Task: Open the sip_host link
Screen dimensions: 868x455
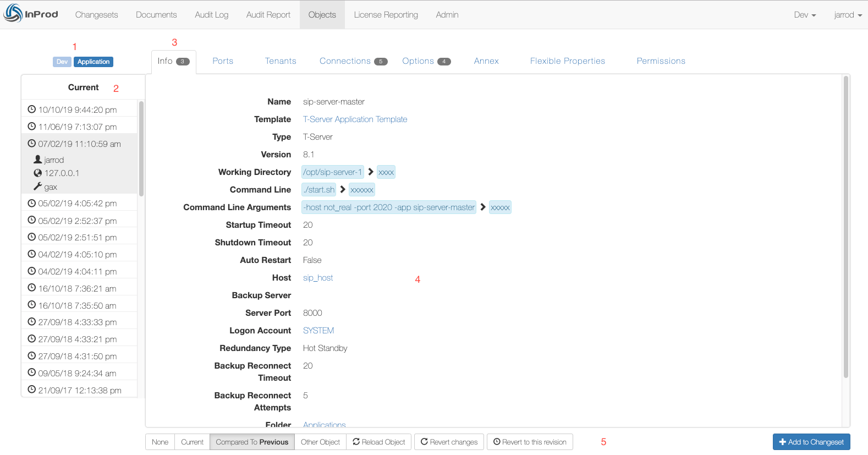Action: pos(318,278)
